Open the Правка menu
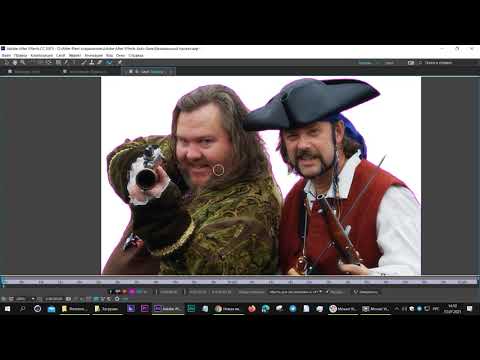Image resolution: width=480 pixels, height=360 pixels. [x=20, y=55]
